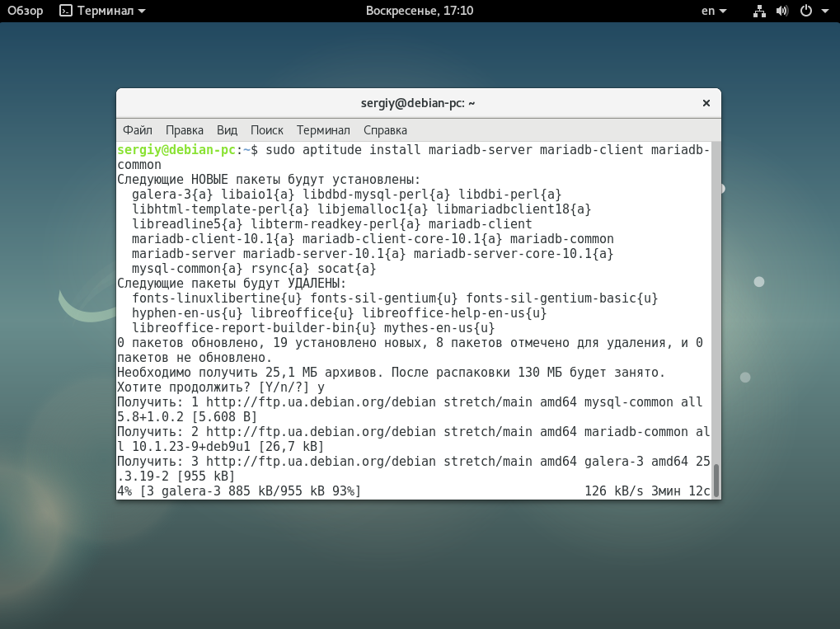Viewport: 840px width, 629px height.
Task: Open the Файл menu
Action: click(x=138, y=130)
